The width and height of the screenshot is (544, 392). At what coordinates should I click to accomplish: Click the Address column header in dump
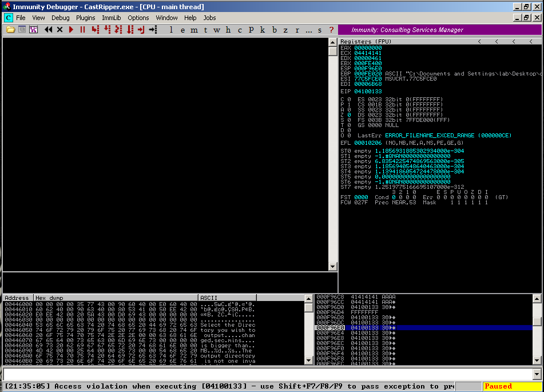click(x=18, y=298)
